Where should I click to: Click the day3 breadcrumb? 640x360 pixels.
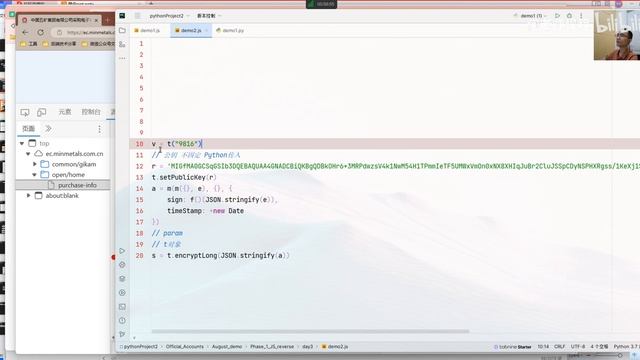coord(307,347)
